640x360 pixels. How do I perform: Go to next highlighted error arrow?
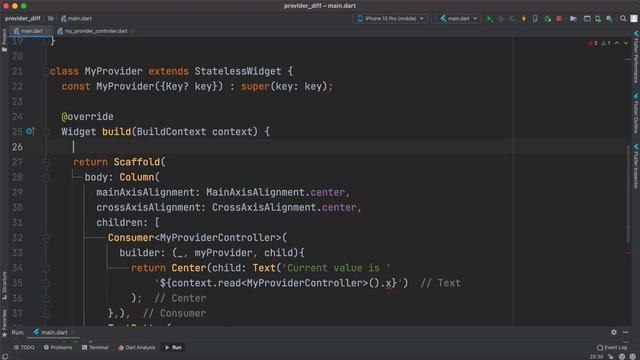click(x=626, y=43)
